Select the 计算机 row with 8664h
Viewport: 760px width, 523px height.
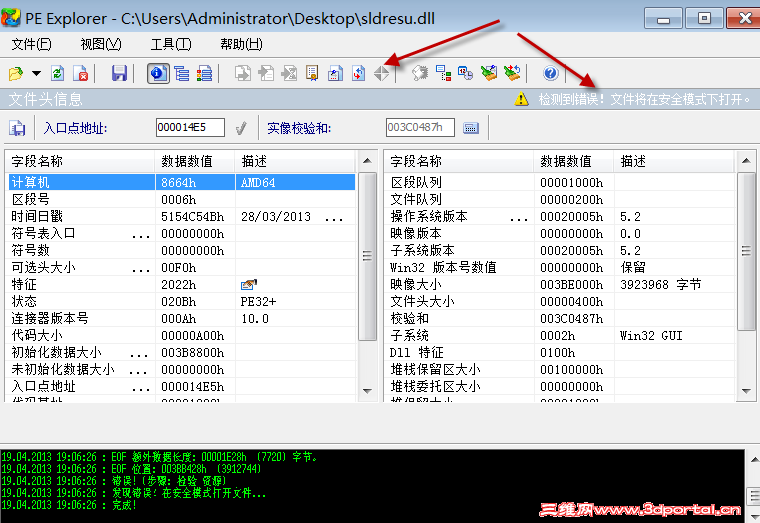tap(182, 182)
